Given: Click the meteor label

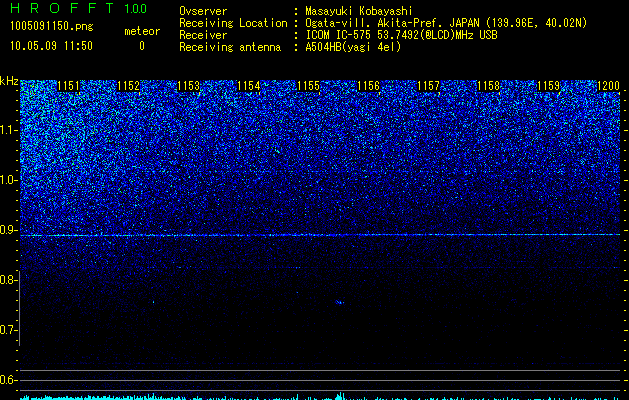Looking at the screenshot, I should 142,31.
